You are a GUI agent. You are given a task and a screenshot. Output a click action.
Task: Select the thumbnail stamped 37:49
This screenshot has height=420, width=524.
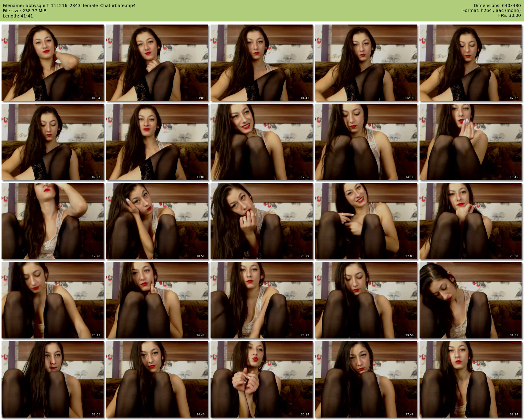pos(366,379)
